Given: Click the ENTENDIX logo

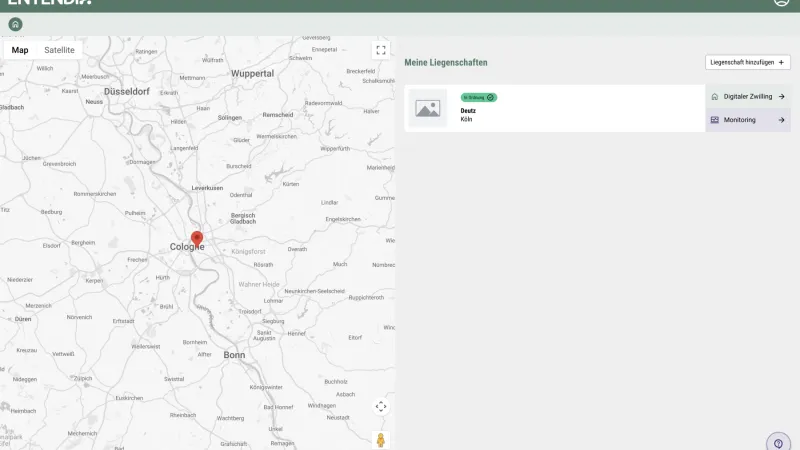Looking at the screenshot, I should [50, 3].
